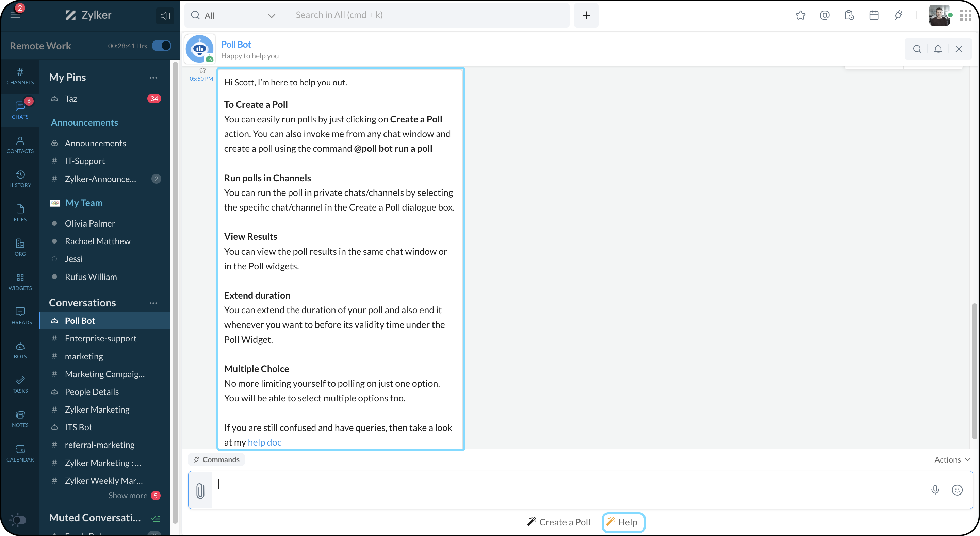Viewport: 980px width, 536px height.
Task: Click the Create a Poll button
Action: pyautogui.click(x=558, y=522)
